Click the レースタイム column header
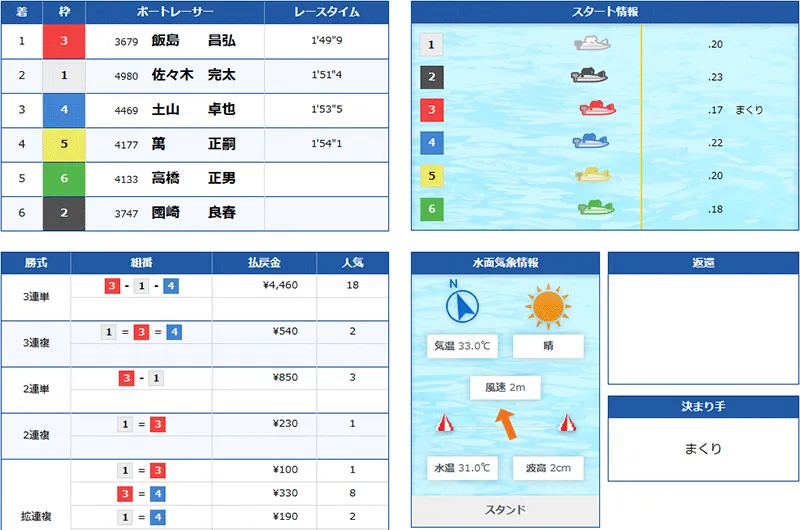The height and width of the screenshot is (530, 800). click(327, 12)
